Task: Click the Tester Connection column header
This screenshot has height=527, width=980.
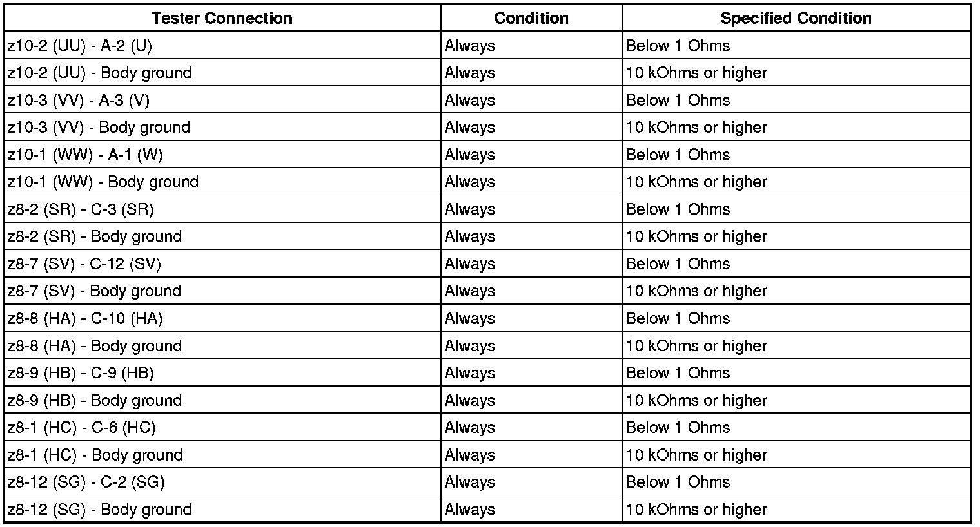Action: [x=222, y=18]
